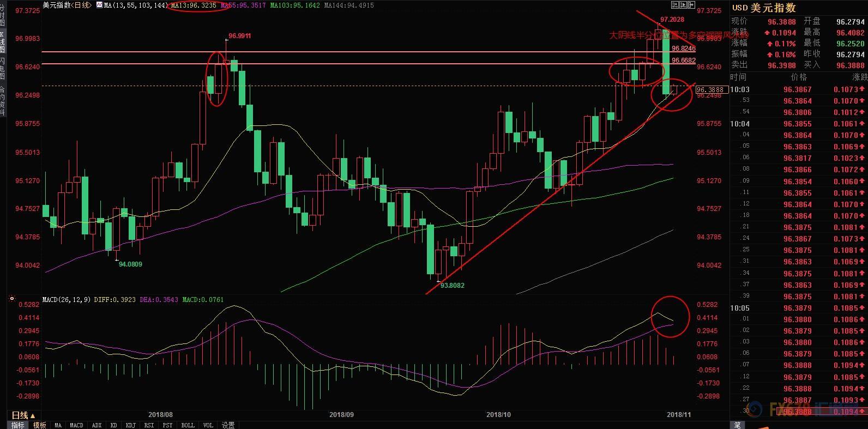Open the 合约资料 side tab
Screen dimensions: 868x429
point(3,101)
